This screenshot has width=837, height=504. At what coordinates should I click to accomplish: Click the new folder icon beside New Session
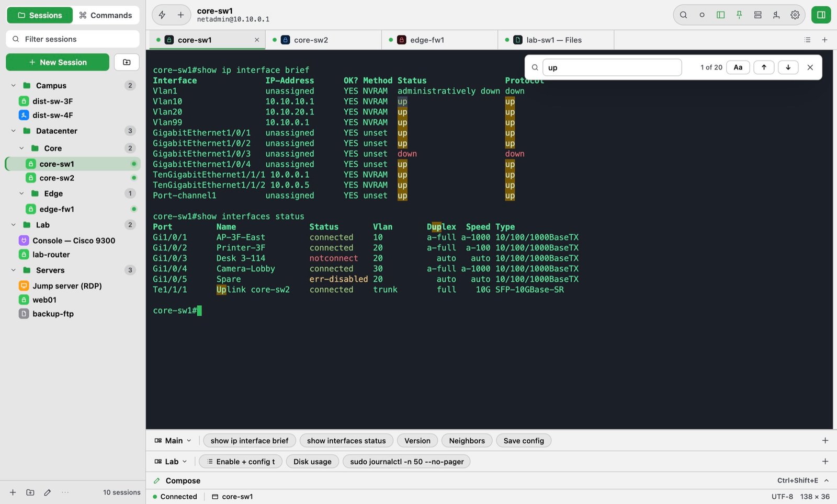(x=127, y=62)
